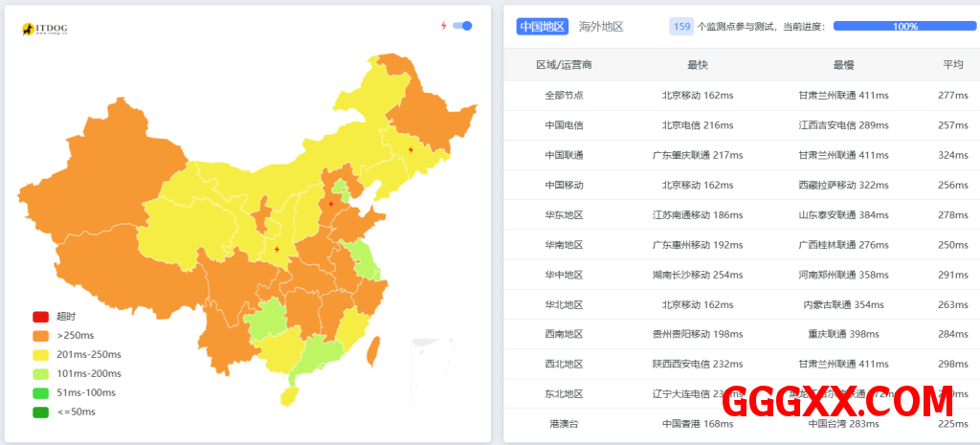Toggle the blue lightning marker switch
This screenshot has height=445, width=980.
pos(462,26)
